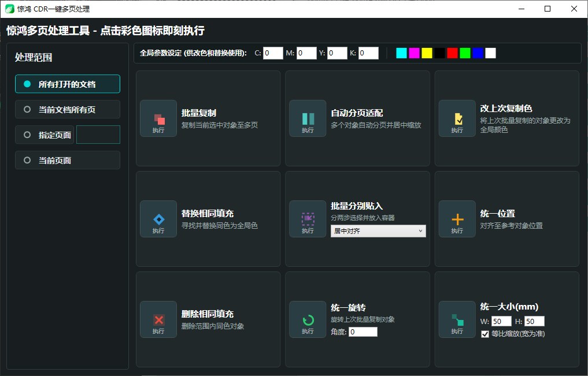Click the green app logo in title bar
Viewport: 588px width, 376px height.
(10, 9)
